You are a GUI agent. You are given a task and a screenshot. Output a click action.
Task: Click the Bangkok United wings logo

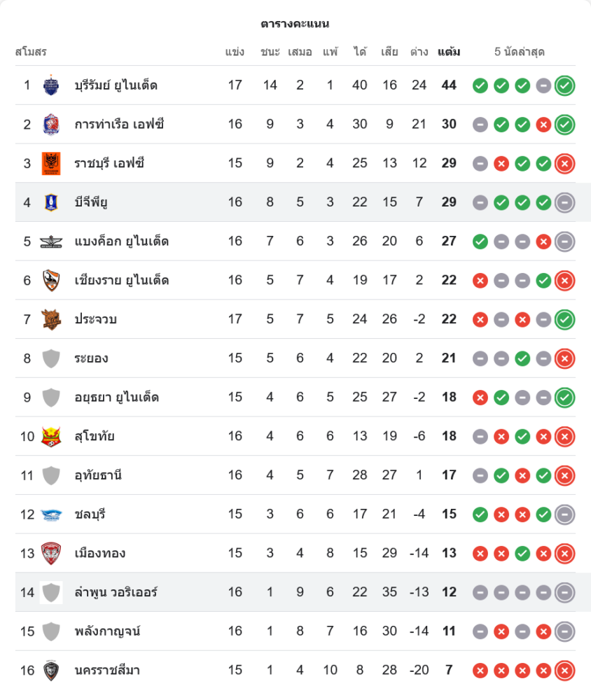click(51, 241)
